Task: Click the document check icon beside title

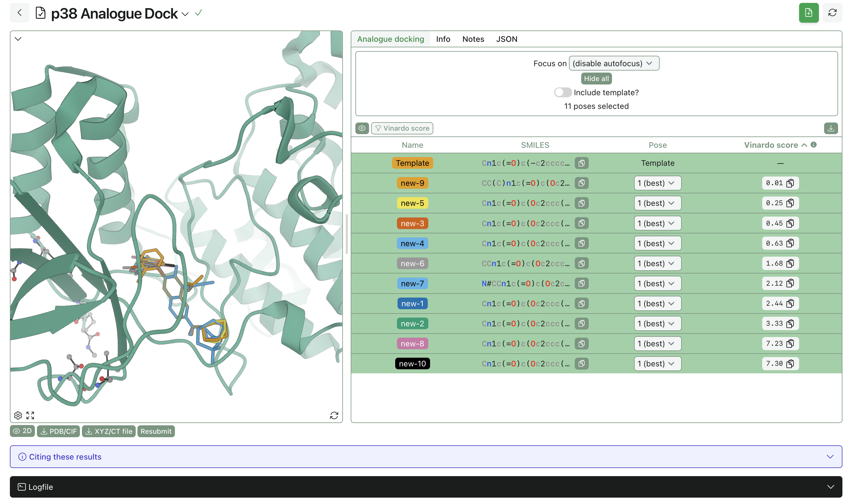Action: [40, 13]
